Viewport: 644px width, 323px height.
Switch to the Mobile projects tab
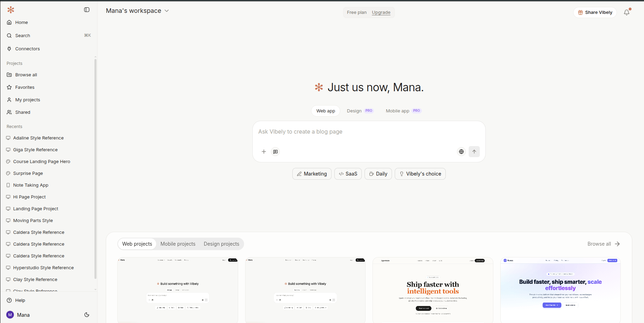(178, 244)
